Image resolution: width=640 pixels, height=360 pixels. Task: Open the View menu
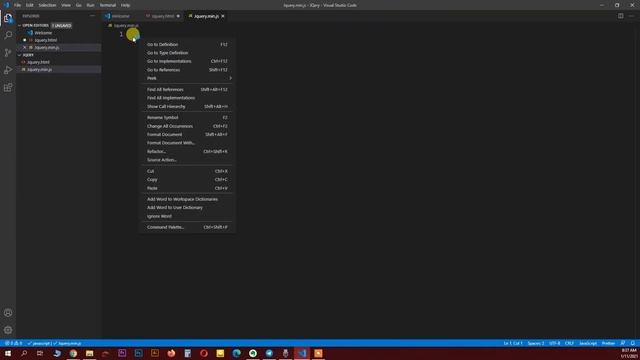(66, 5)
